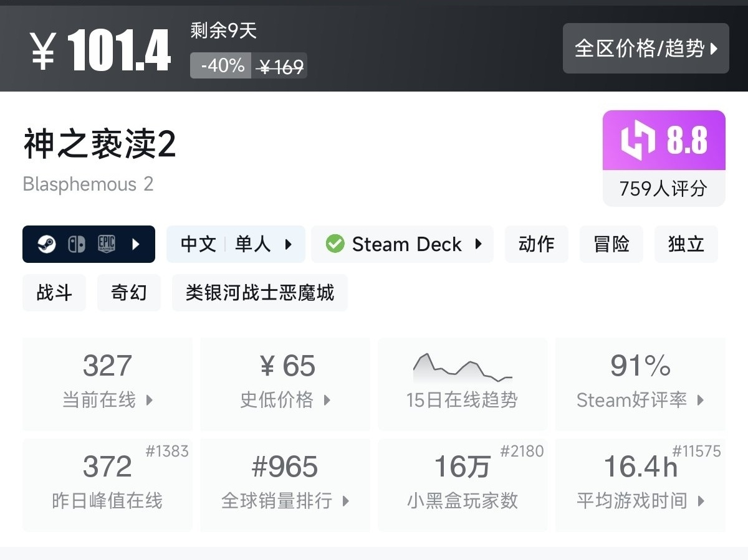The width and height of the screenshot is (748, 560).
Task: Click the green Steam Deck verified checkmark
Action: (x=335, y=244)
